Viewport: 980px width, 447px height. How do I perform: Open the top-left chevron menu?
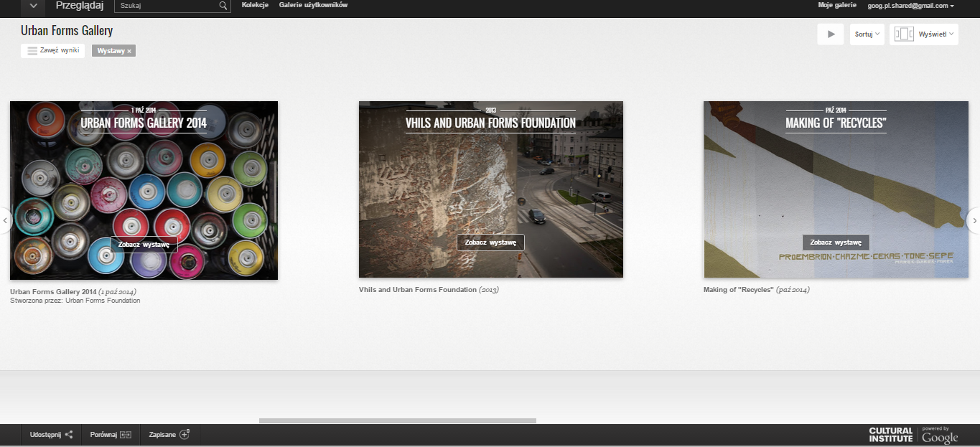tap(33, 6)
